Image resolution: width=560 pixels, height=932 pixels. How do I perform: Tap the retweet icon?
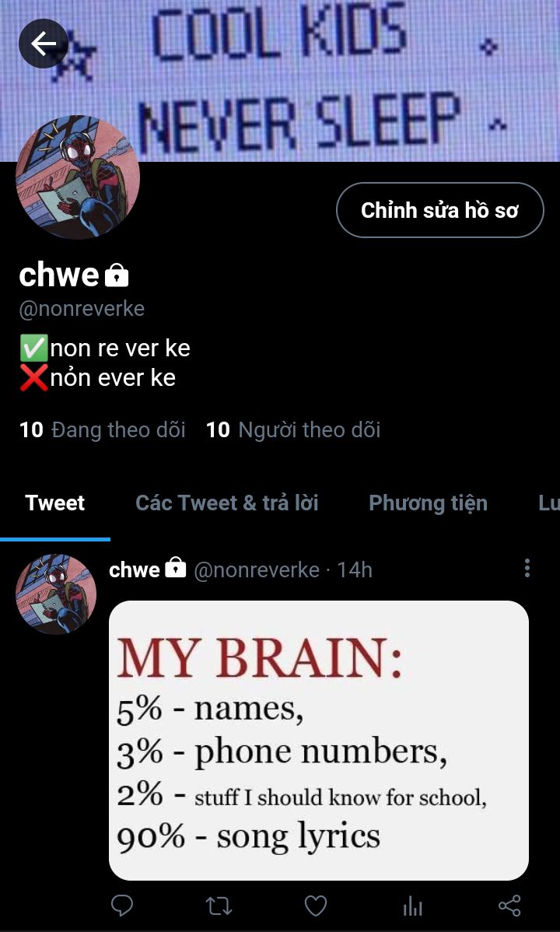pos(219,906)
